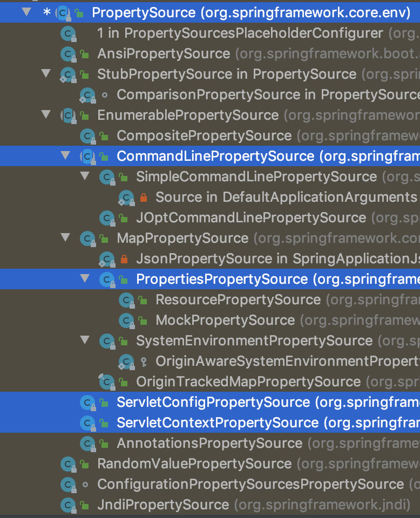Select ServletContextPropertySource row
The image size is (420, 518).
210,422
